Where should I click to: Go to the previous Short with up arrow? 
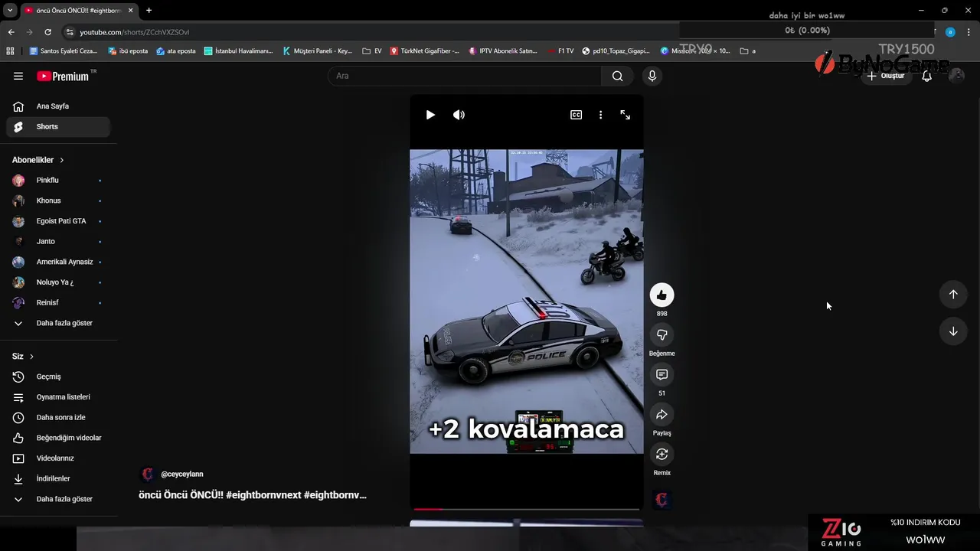pos(953,295)
